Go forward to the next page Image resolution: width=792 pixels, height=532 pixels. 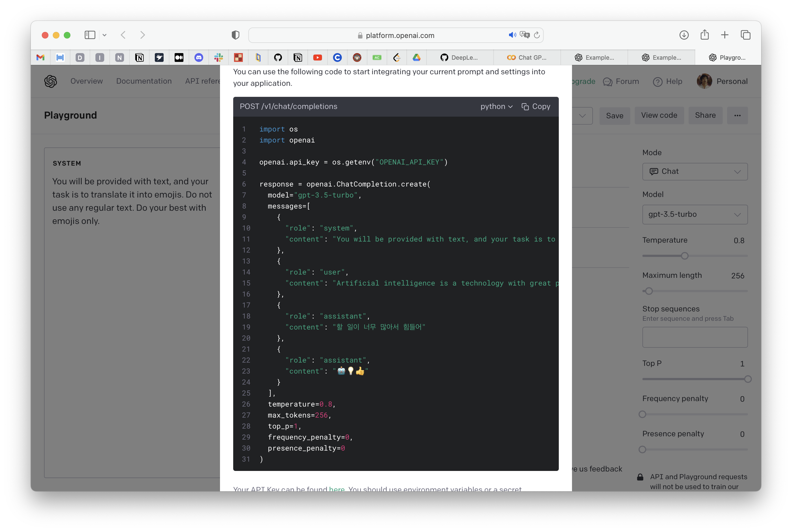click(142, 35)
